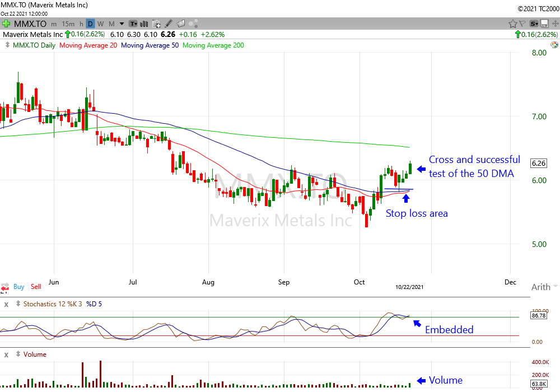Click the 7.00 price axis label
This screenshot has height=392, width=560.
coord(539,116)
